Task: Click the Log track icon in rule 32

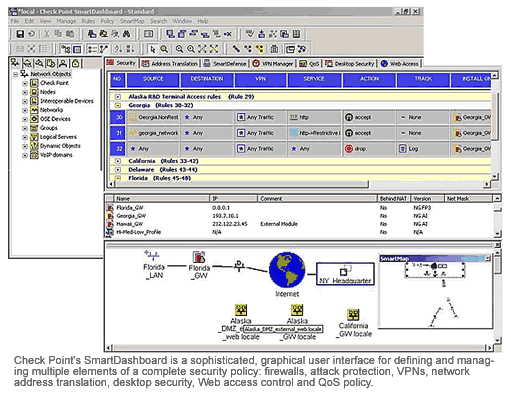Action: tap(403, 149)
